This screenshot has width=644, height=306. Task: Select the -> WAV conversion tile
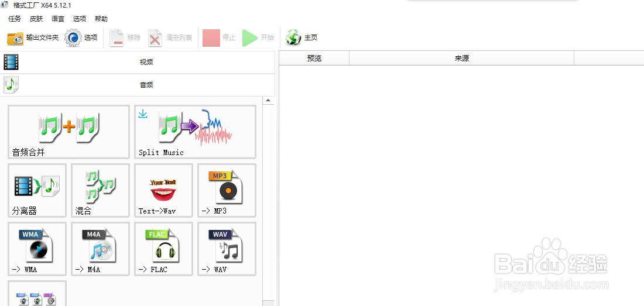coord(227,249)
